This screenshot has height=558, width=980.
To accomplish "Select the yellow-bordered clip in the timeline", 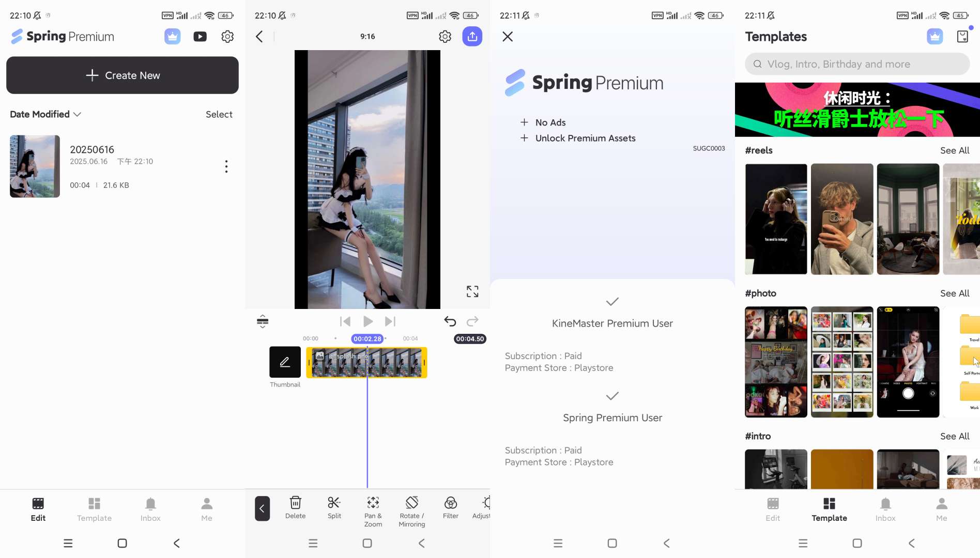I will click(366, 362).
